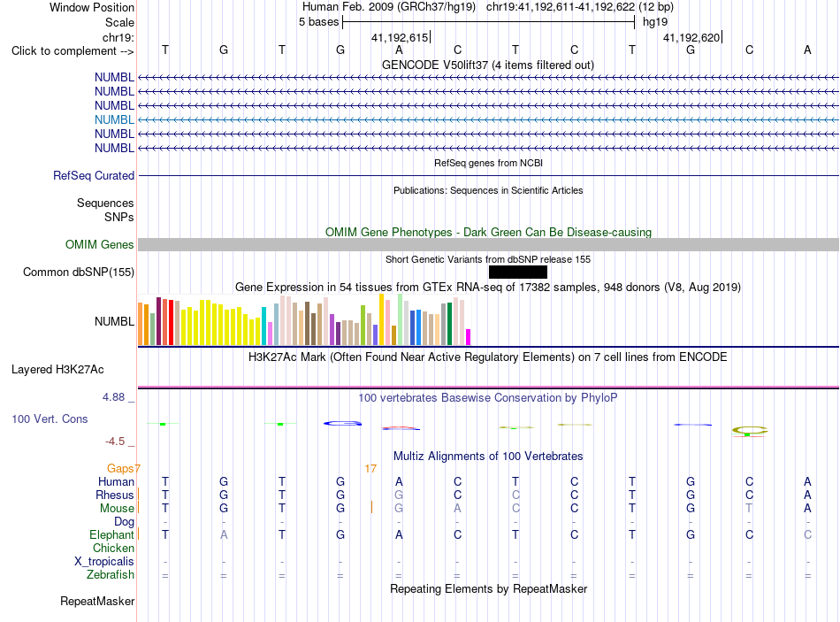Select the X_tropicalis alignment row label
Screen dimensions: 840x622
tap(104, 562)
